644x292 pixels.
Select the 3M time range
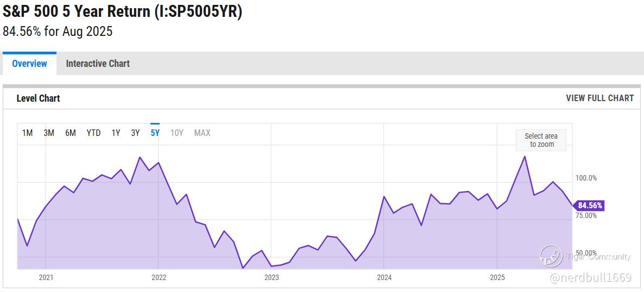(x=49, y=133)
